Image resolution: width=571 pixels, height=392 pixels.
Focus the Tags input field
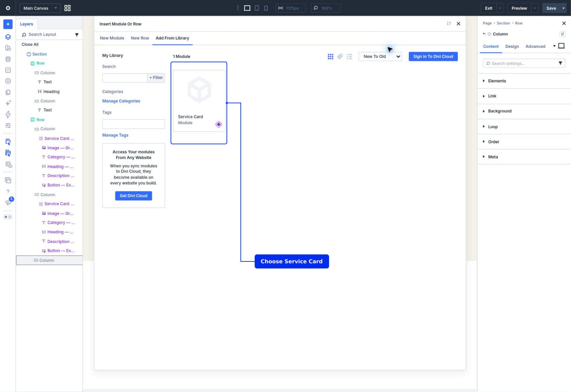(x=134, y=124)
